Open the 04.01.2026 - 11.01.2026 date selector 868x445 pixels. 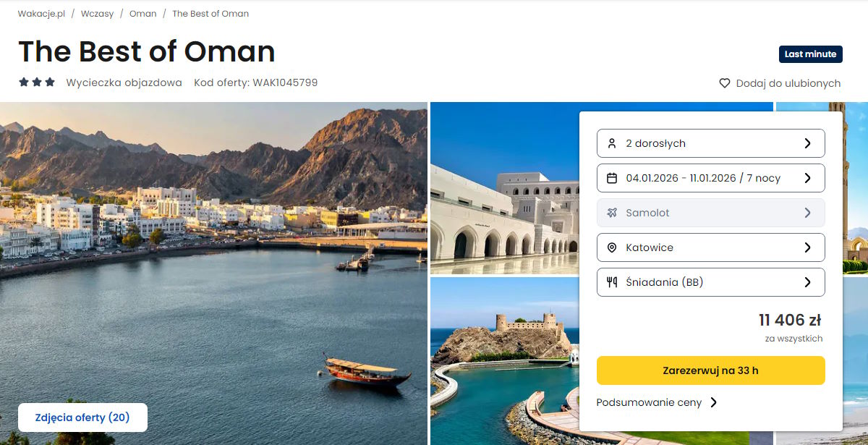[711, 178]
